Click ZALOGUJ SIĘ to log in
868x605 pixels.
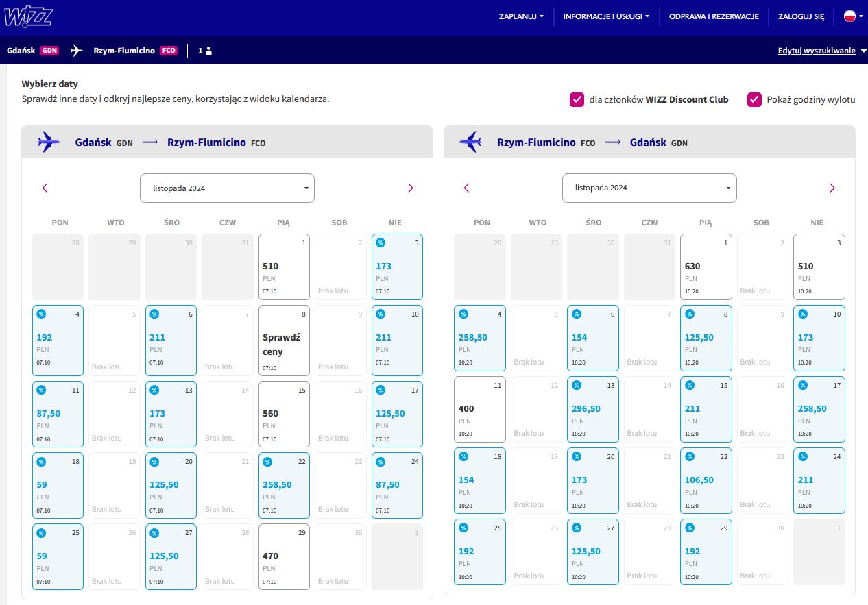[801, 16]
